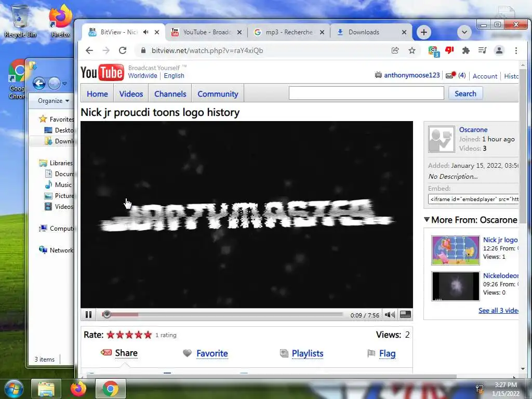Click the Oscarone channel avatar image
The height and width of the screenshot is (399, 532).
[x=441, y=139]
